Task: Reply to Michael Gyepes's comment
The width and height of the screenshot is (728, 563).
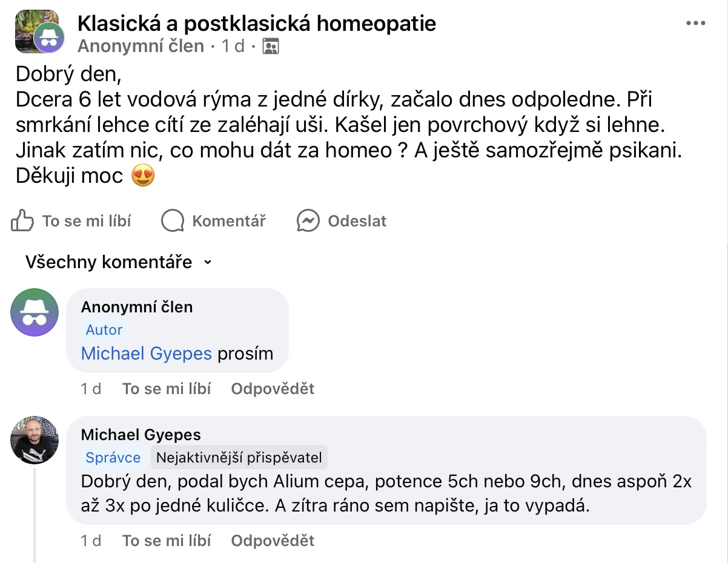Action: click(273, 541)
